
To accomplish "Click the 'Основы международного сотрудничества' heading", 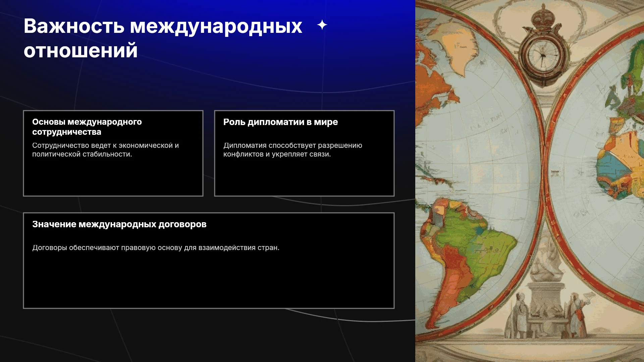I will (87, 127).
